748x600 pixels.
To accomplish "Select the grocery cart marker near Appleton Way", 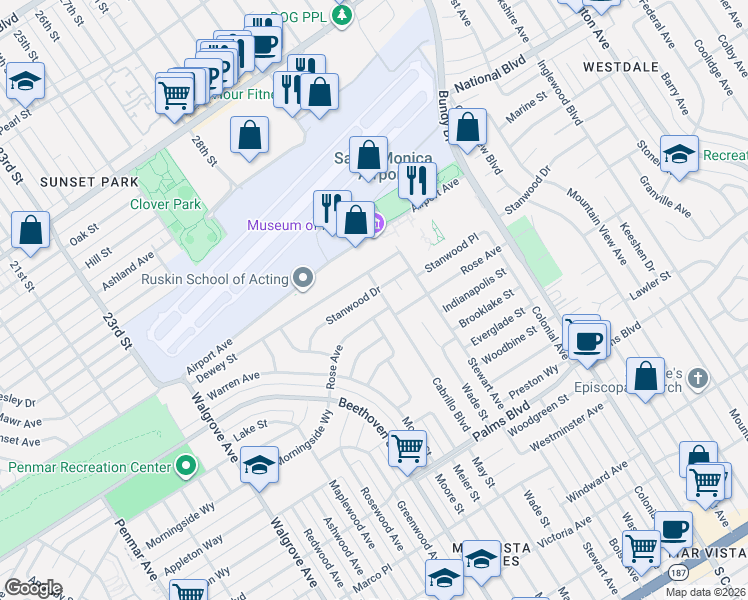I will tap(188, 590).
